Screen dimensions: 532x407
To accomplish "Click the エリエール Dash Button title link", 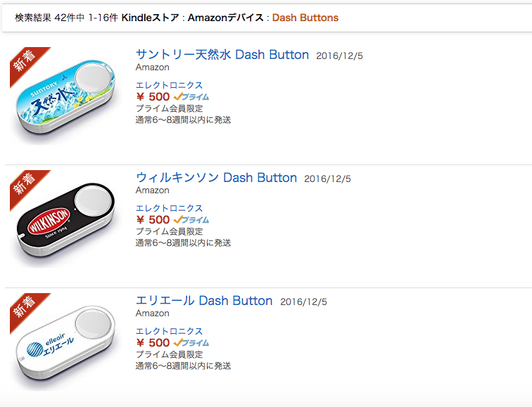I will [x=204, y=301].
